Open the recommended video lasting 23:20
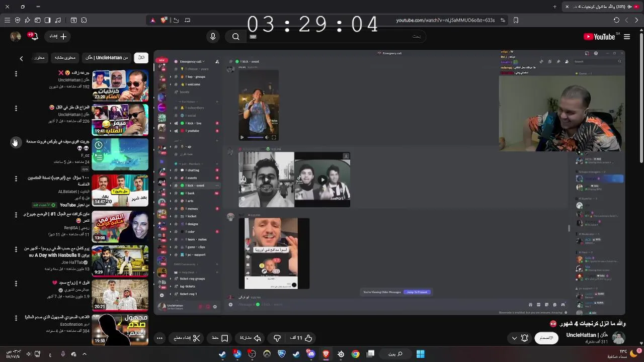The width and height of the screenshot is (644, 362). click(120, 84)
